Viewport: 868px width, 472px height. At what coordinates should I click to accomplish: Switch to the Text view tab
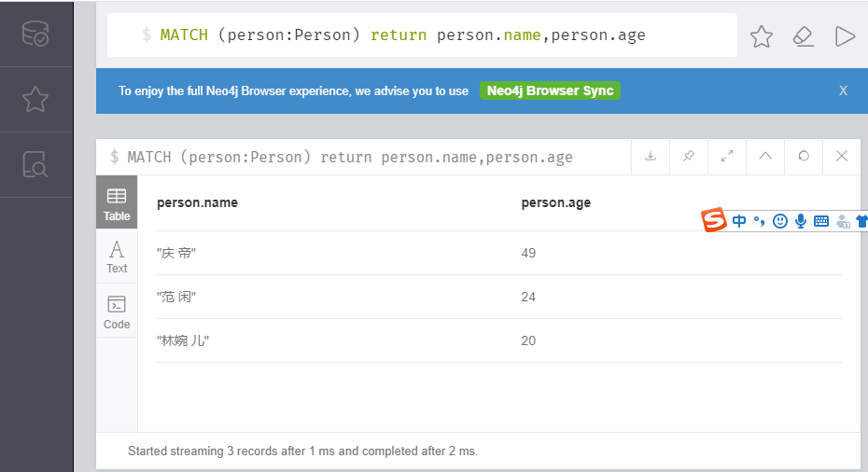(x=117, y=256)
